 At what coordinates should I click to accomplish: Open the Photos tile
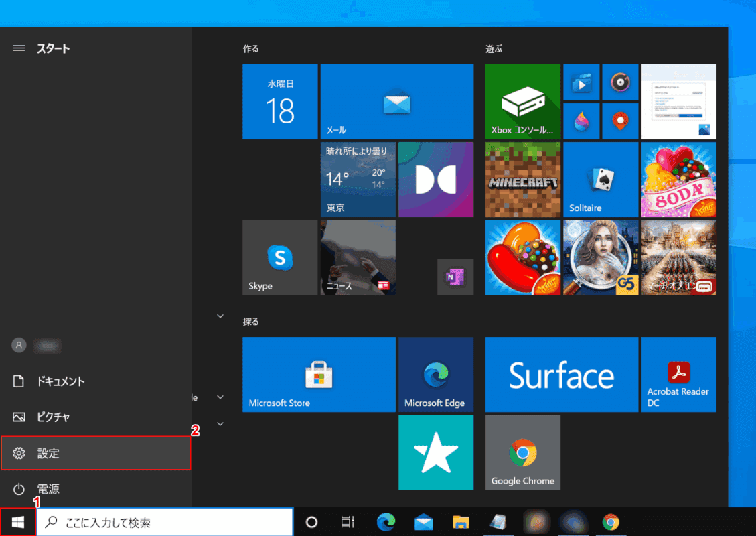coord(679,102)
